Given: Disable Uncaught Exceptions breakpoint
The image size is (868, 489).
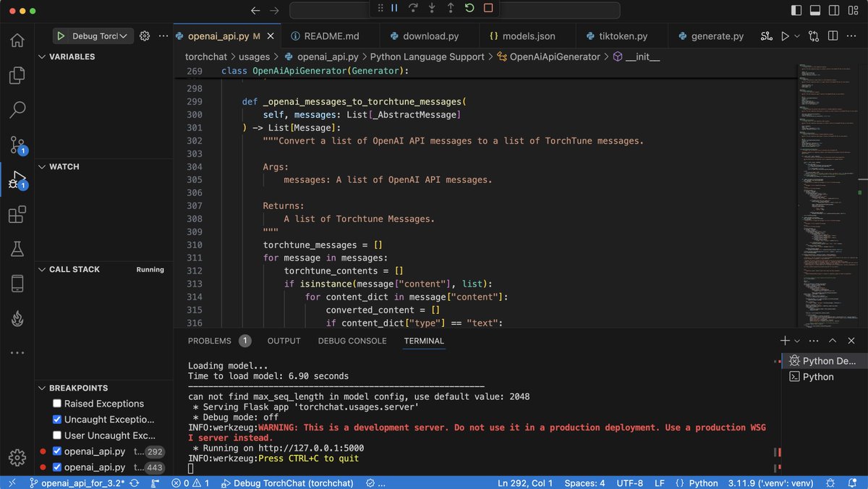Looking at the screenshot, I should pos(57,420).
